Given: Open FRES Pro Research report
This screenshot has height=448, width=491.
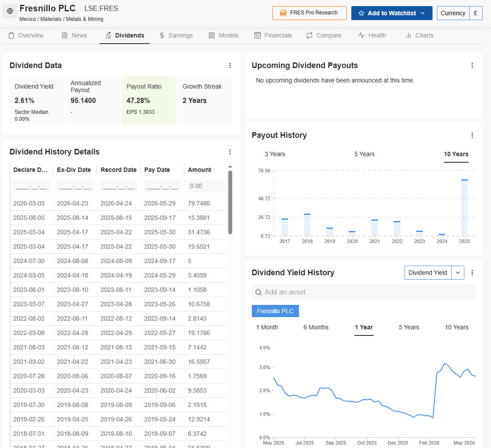Looking at the screenshot, I should [310, 13].
